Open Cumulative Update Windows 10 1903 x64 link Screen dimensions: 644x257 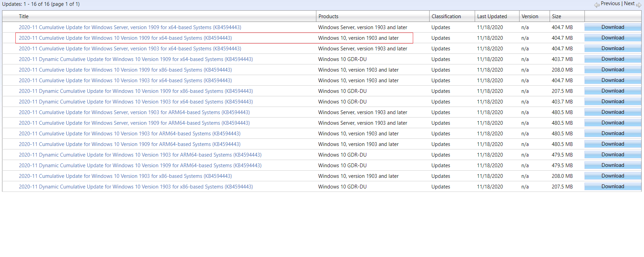[x=125, y=81]
